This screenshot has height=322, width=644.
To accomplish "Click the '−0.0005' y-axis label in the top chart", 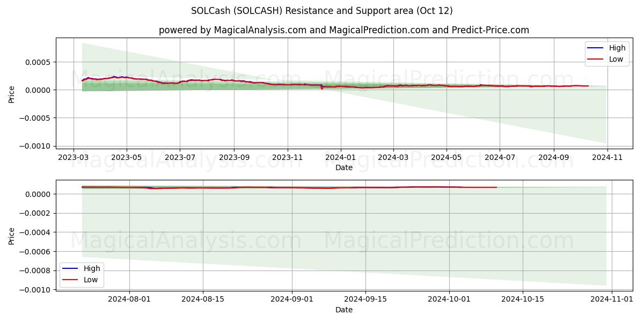I will click(36, 118).
